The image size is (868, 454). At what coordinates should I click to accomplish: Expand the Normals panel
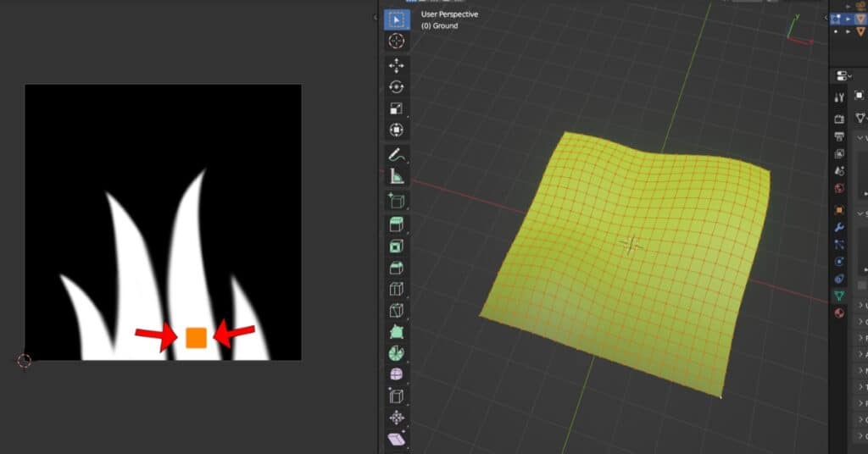click(x=862, y=370)
